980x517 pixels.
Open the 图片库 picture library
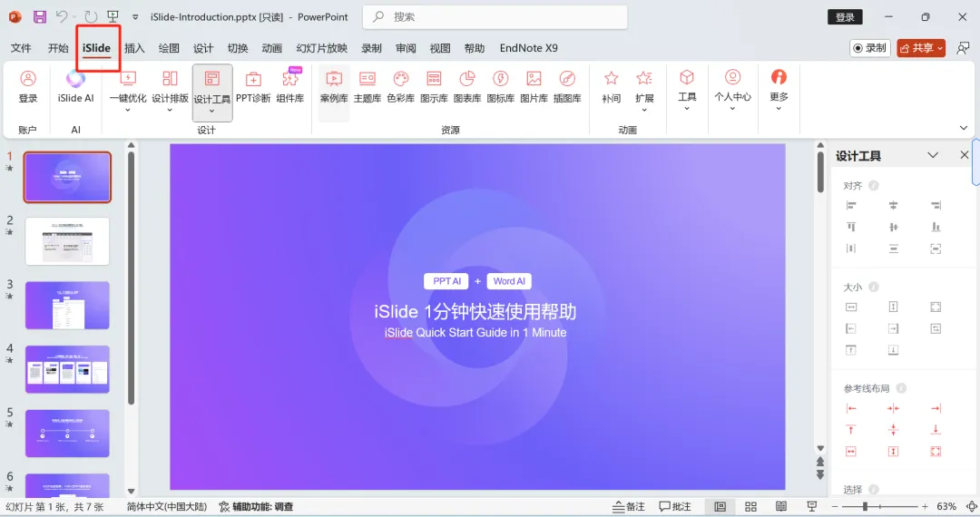click(534, 86)
